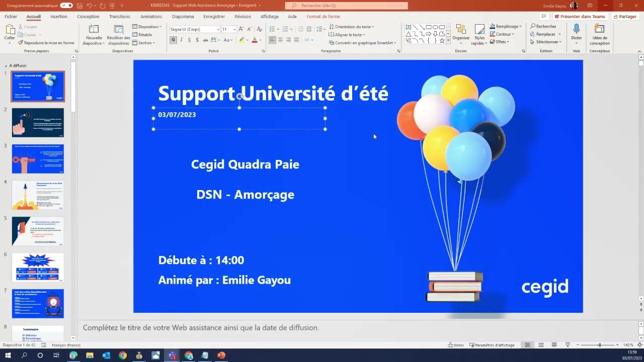Toggle bold (G) formatting
Screen dimensions: 644x362
(173, 40)
